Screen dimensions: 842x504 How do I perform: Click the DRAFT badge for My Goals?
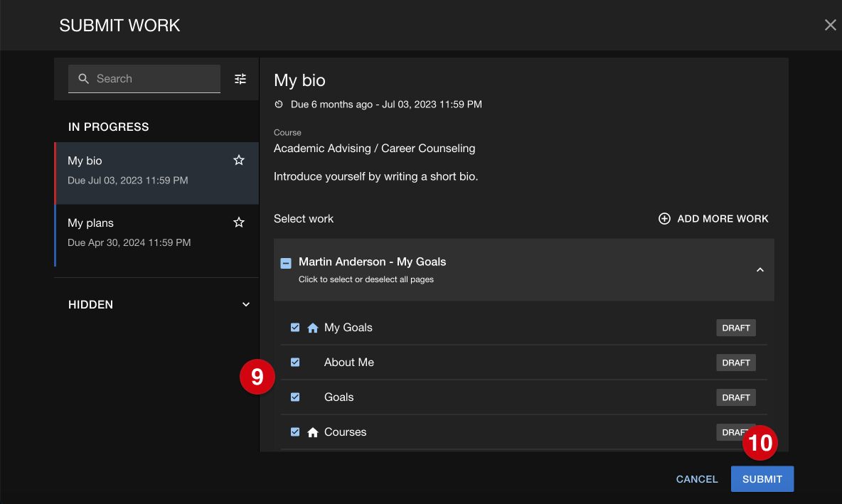(735, 328)
